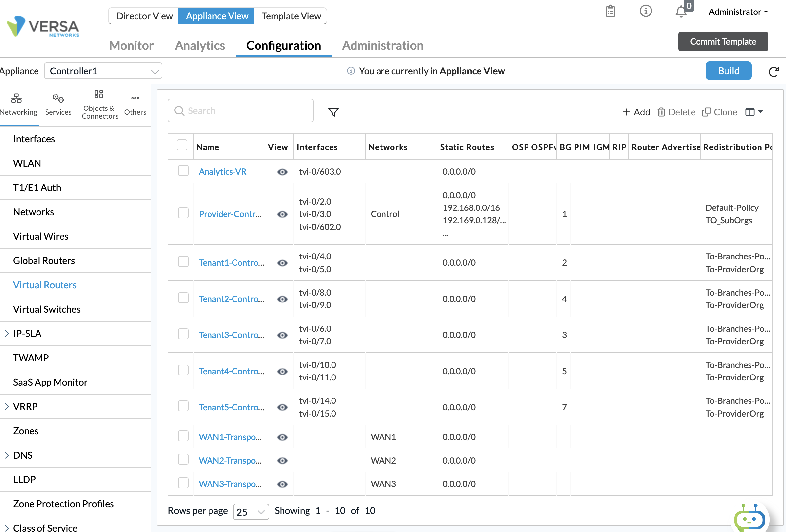
Task: Click the Versa Networks logo
Action: click(43, 26)
